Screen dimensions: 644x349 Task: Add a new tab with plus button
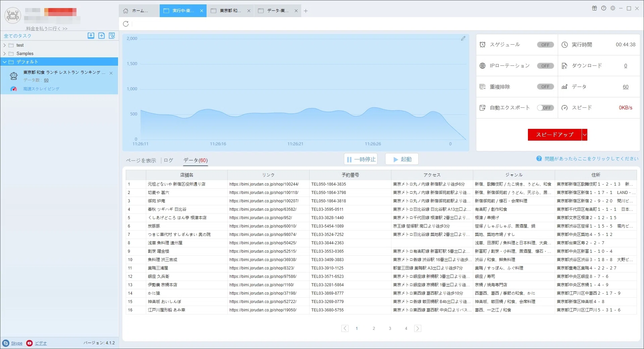coord(306,11)
